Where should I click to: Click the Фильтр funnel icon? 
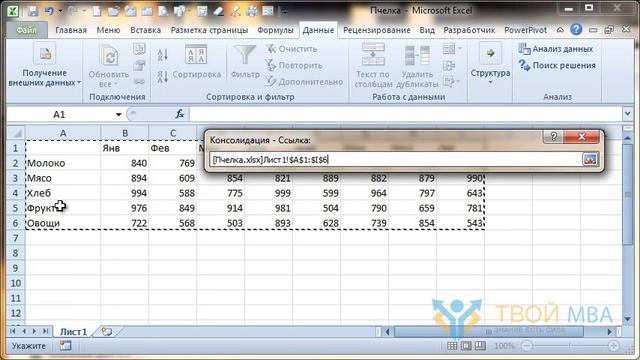pyautogui.click(x=245, y=55)
